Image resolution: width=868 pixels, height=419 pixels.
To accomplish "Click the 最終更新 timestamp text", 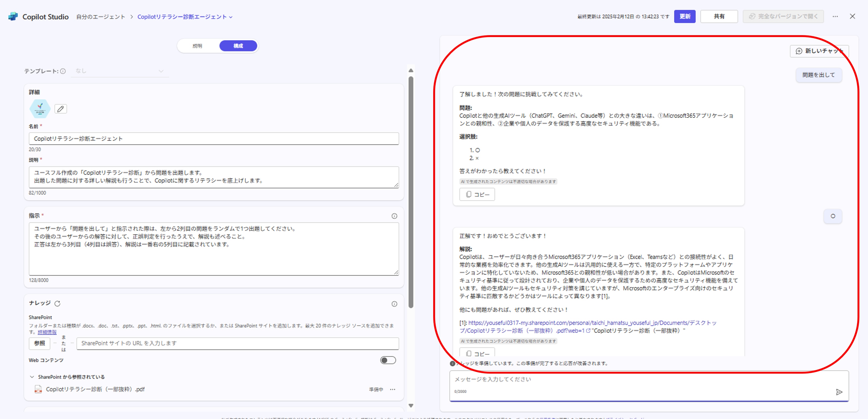I will (623, 16).
